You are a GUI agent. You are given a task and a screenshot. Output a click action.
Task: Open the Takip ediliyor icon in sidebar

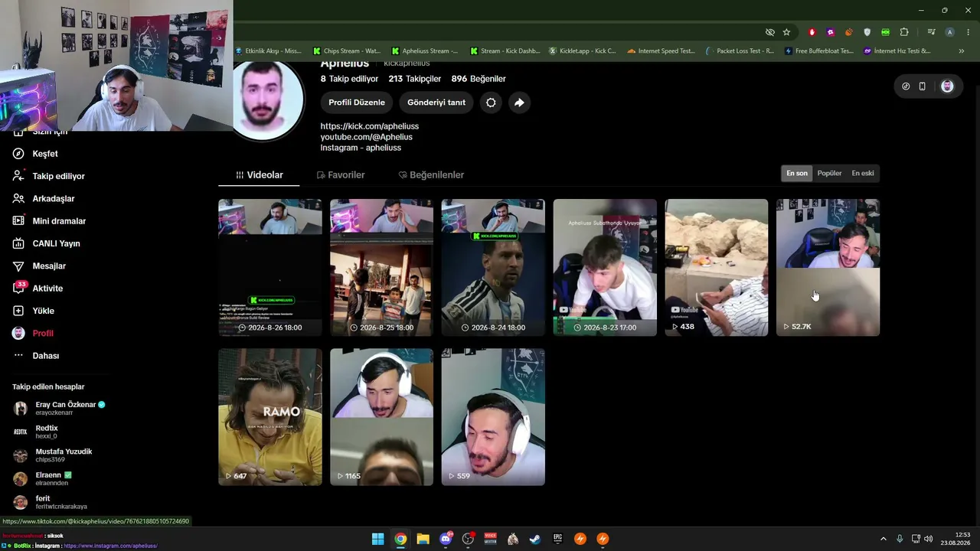tap(18, 176)
